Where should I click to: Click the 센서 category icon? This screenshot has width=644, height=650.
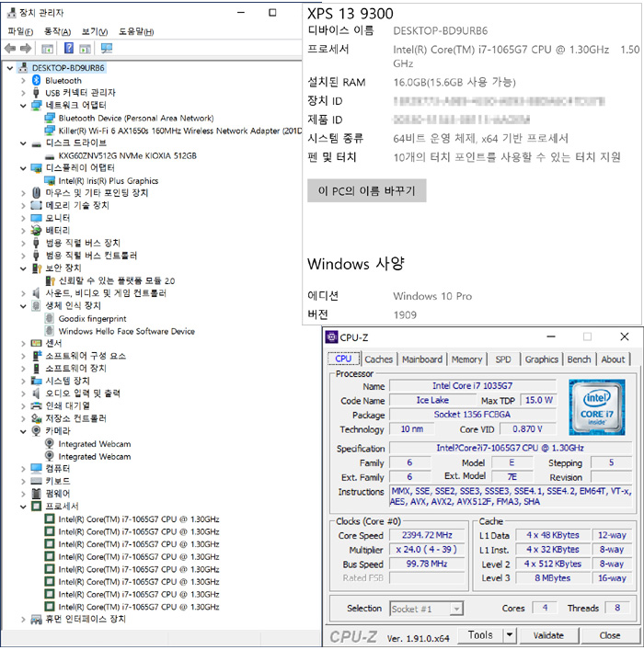tap(37, 343)
